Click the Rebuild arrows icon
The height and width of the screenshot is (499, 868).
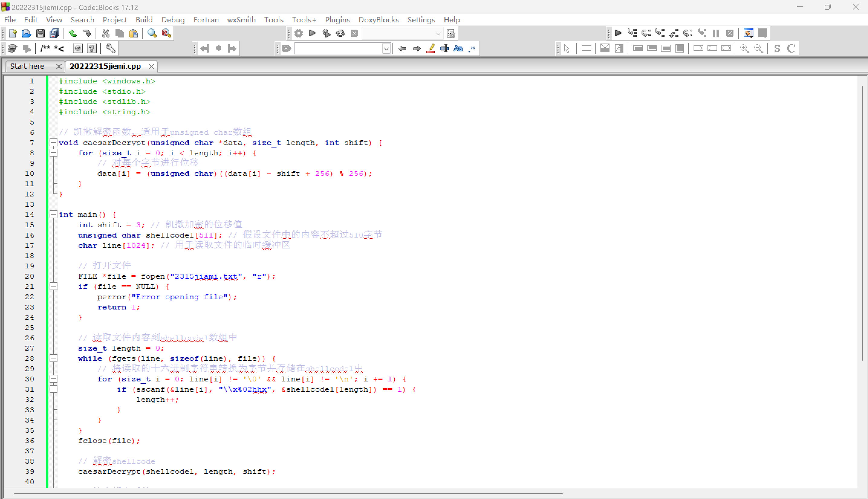pos(340,33)
